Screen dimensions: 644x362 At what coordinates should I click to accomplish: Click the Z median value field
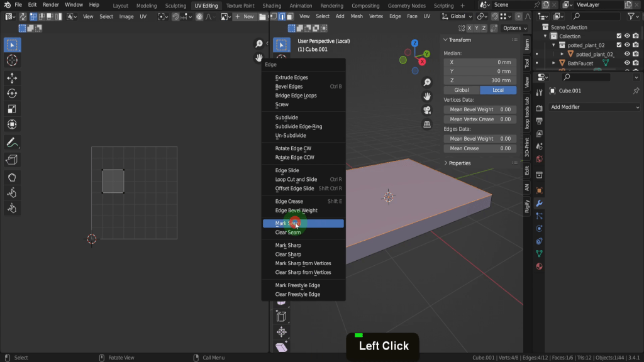480,80
